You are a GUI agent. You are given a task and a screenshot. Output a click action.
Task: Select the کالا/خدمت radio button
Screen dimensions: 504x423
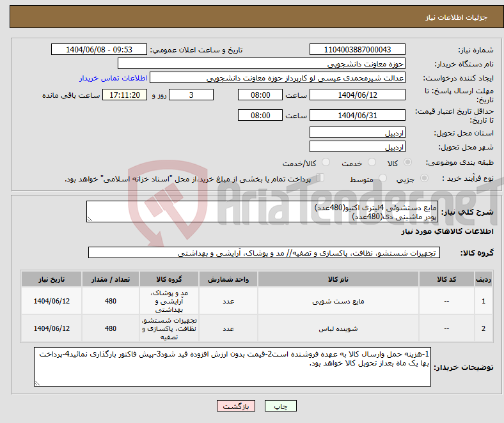326,162
